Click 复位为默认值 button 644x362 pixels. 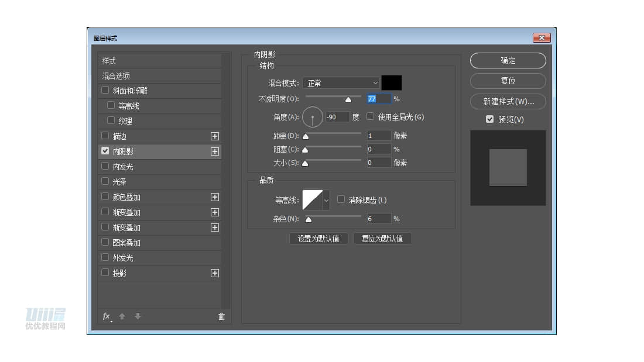click(x=382, y=239)
